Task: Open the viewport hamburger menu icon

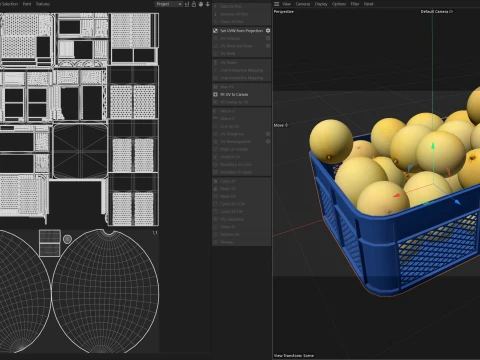Action: tap(276, 4)
